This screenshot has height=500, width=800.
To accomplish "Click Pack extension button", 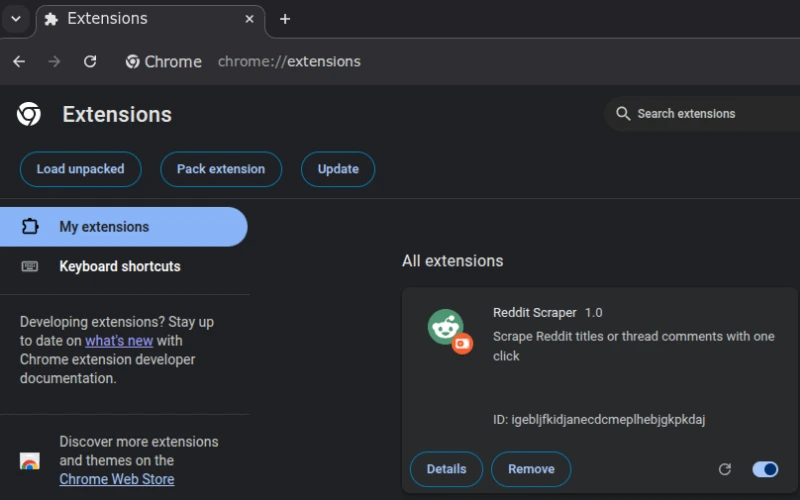I will coord(221,169).
